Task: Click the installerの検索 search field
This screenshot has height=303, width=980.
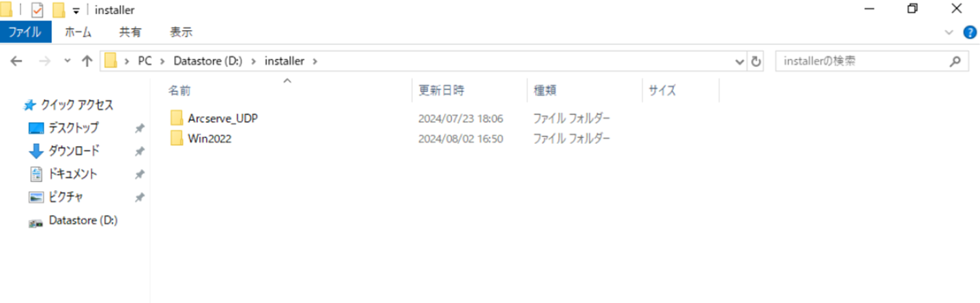Action: [863, 61]
